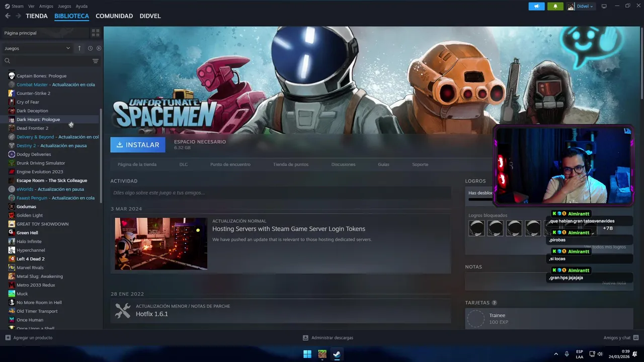Click the taskbar microphone icon
Viewport: 644px width, 362px height.
(x=567, y=354)
